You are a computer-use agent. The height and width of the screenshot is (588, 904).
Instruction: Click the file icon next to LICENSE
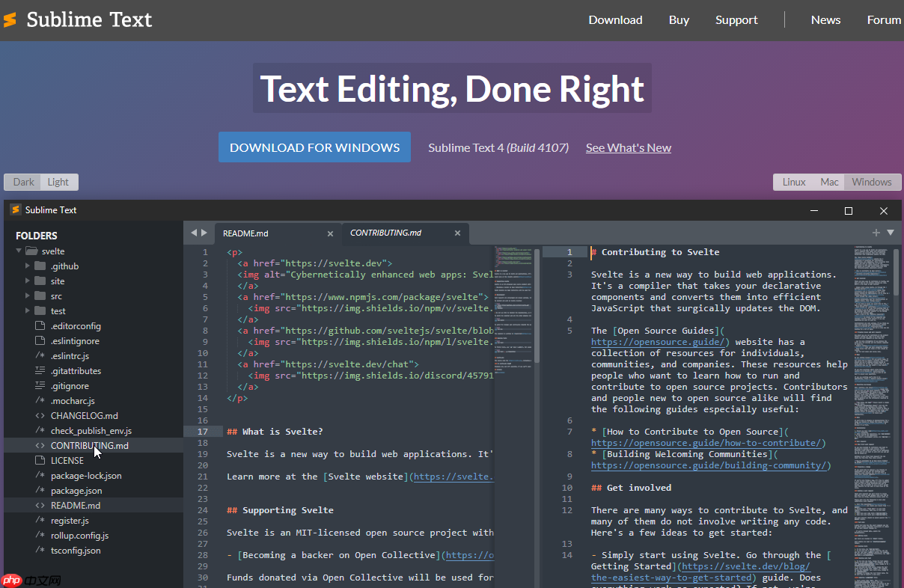(x=40, y=461)
